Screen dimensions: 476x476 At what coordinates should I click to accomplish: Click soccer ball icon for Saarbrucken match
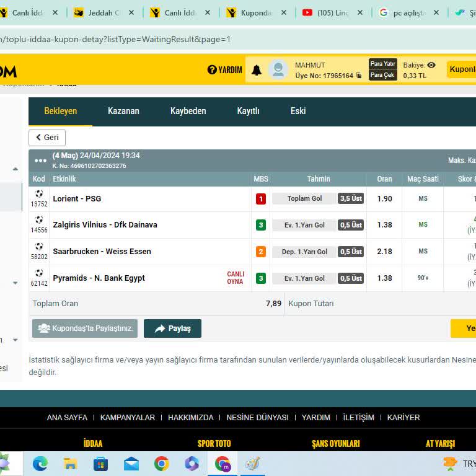click(39, 246)
